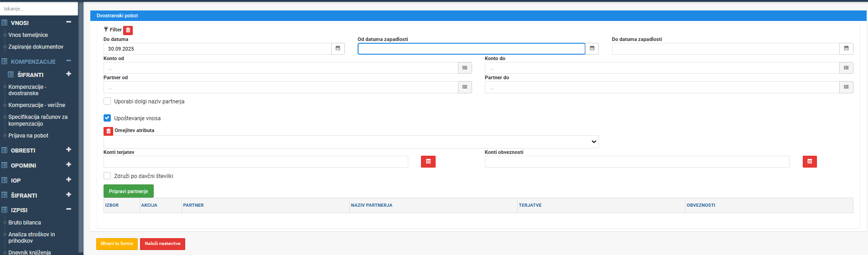Open calendar for Do datuma field
This screenshot has height=255, width=868.
[338, 49]
